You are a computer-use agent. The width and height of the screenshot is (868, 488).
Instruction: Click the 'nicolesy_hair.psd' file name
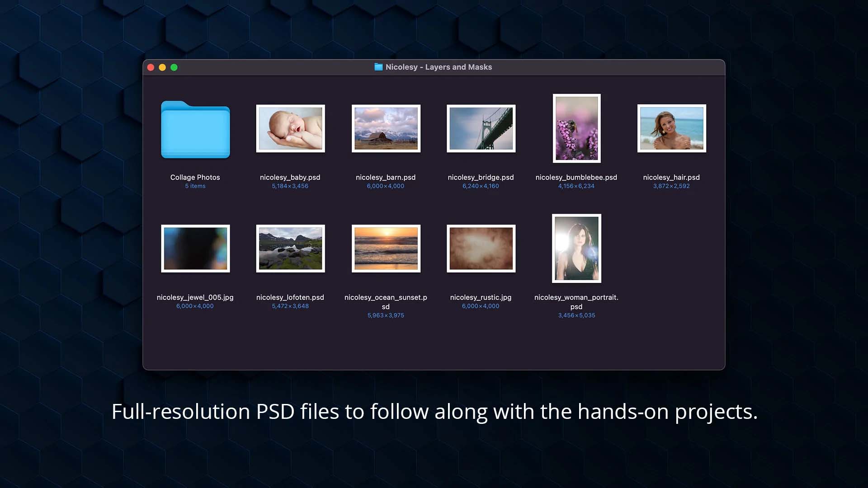[671, 177]
